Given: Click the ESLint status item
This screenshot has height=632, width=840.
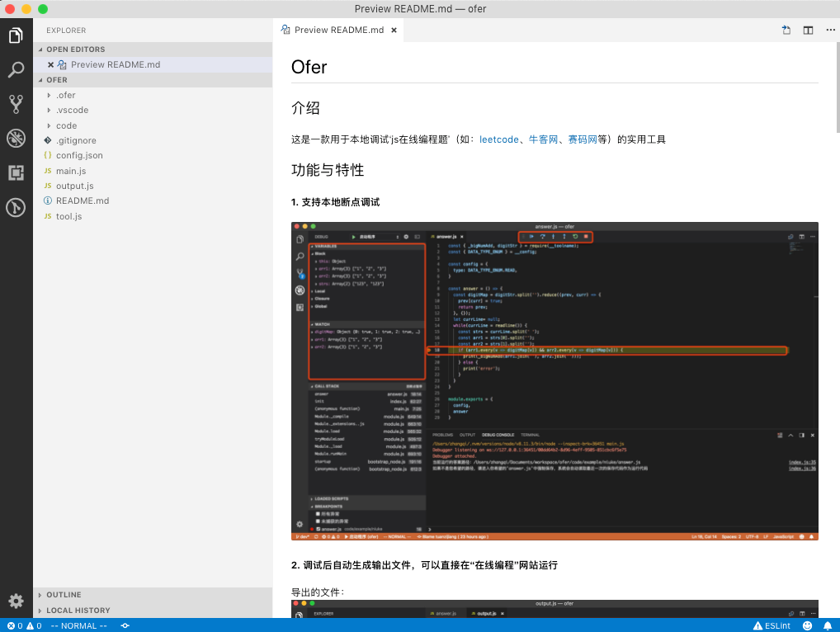Looking at the screenshot, I should (772, 625).
